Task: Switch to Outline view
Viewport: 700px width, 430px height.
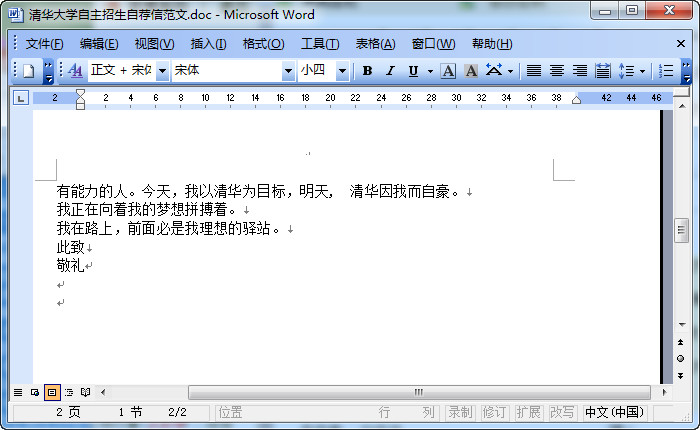Action: click(69, 392)
